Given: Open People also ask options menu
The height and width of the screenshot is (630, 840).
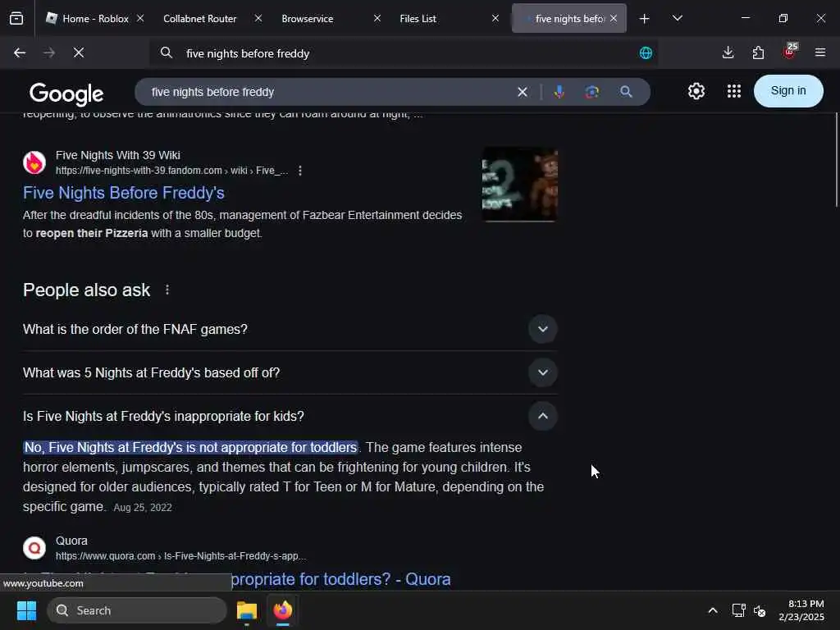Looking at the screenshot, I should pos(167,290).
